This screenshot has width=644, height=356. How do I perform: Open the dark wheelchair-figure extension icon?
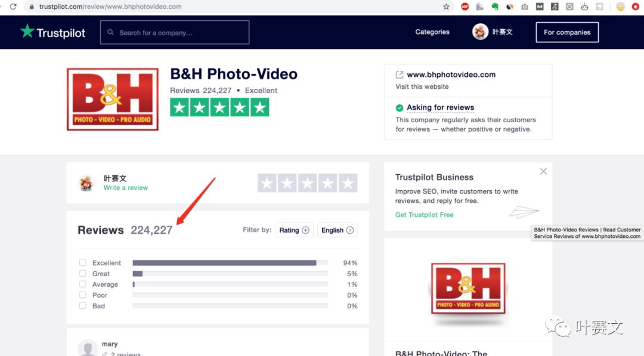[x=555, y=7]
